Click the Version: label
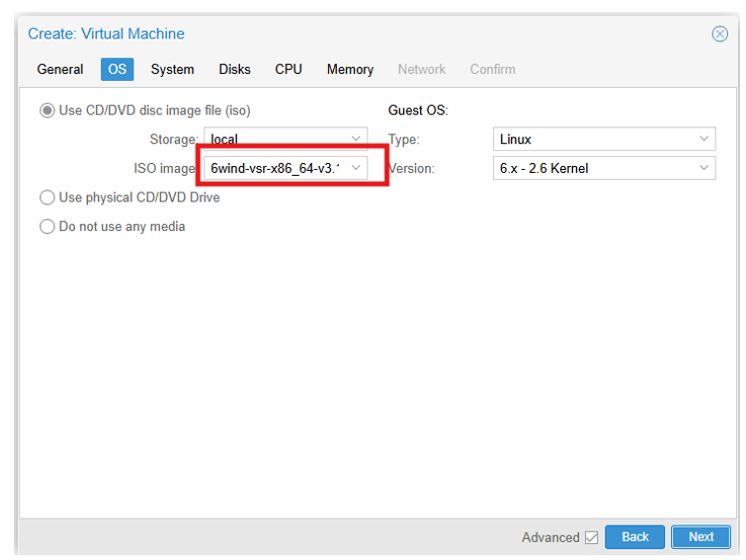Viewport: 746px width, 560px height. pyautogui.click(x=412, y=168)
